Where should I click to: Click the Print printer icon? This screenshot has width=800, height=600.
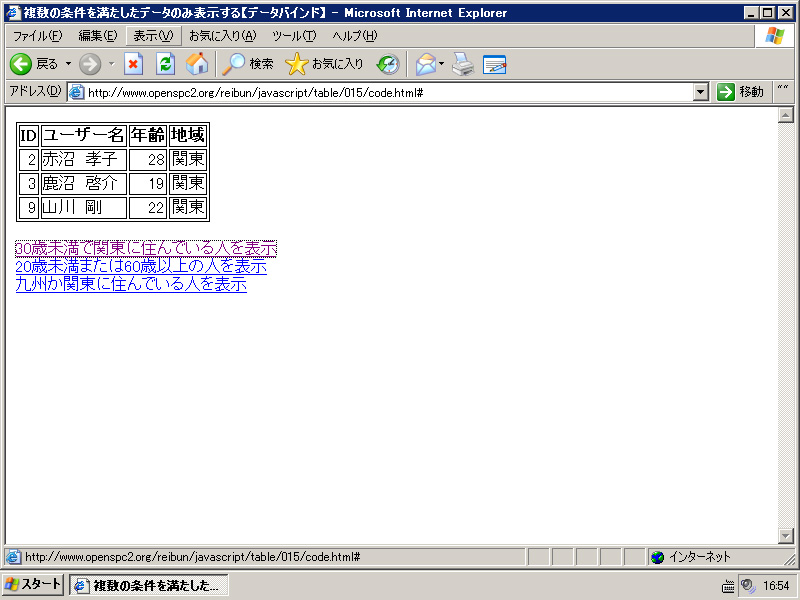(463, 64)
